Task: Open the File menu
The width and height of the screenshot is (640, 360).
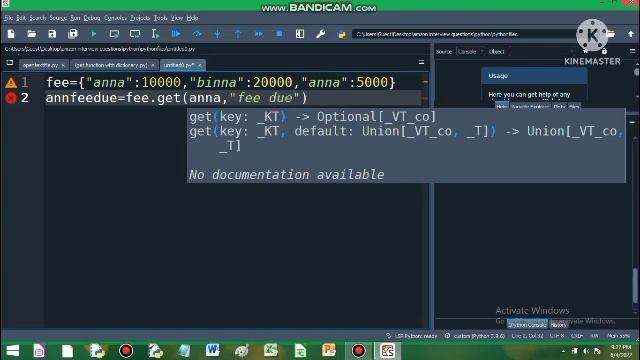Action: (x=8, y=18)
